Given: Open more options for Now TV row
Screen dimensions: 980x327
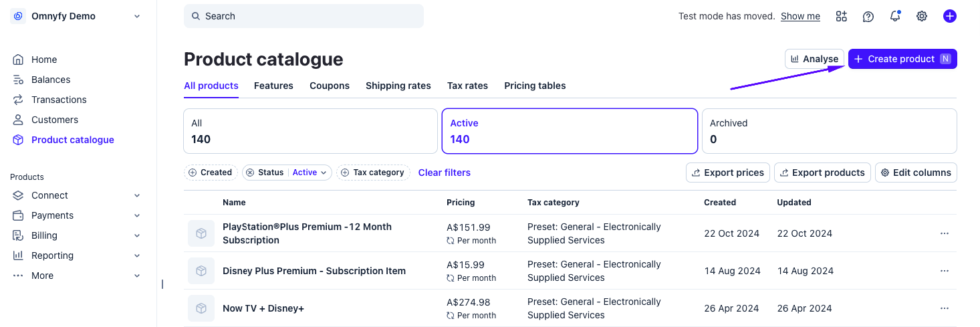Looking at the screenshot, I should point(944,308).
